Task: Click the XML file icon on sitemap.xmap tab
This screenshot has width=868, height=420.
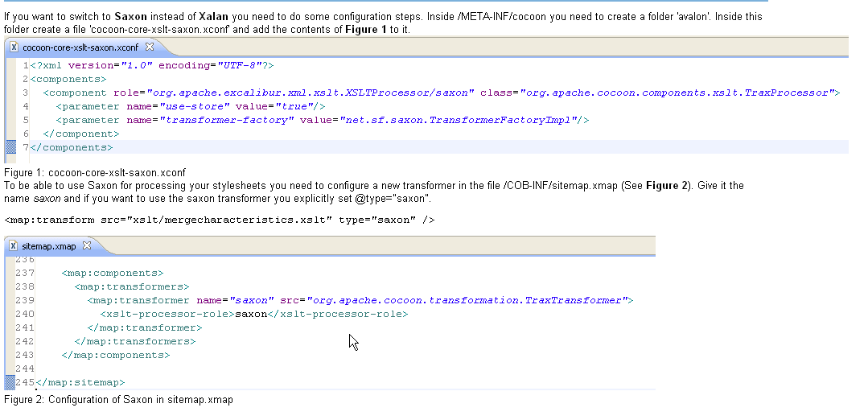Action: coord(14,245)
